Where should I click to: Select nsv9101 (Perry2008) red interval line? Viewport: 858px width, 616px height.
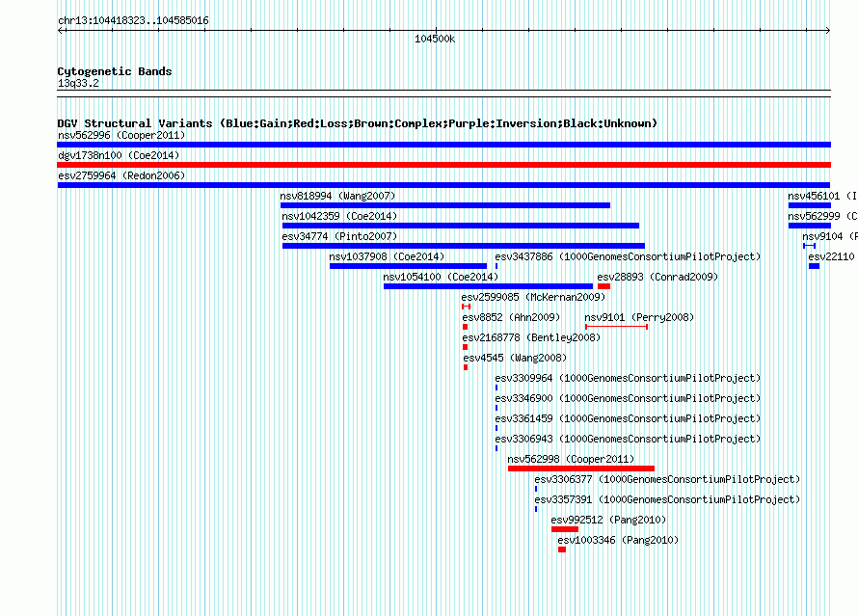point(617,327)
